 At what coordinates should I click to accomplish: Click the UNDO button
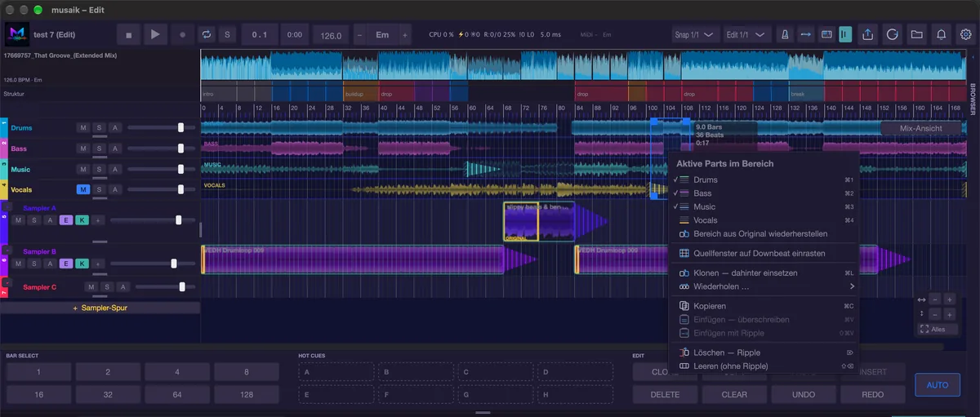(804, 394)
